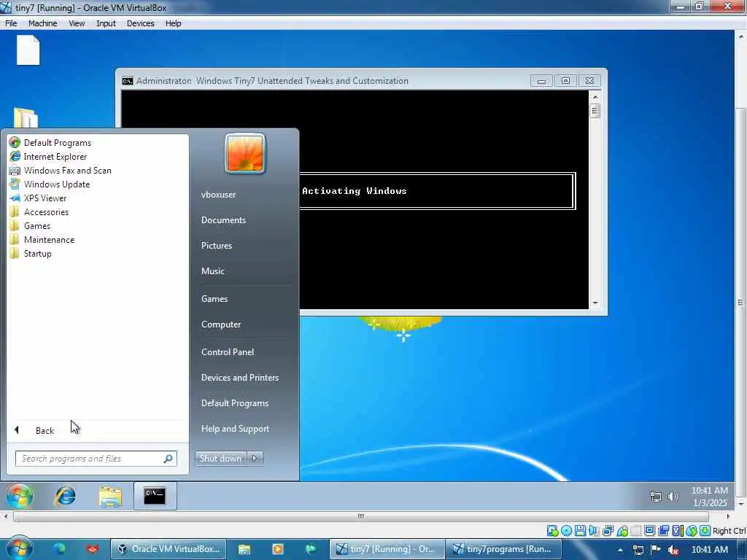Image resolution: width=747 pixels, height=560 pixels.
Task: Open the guest Start orb button
Action: [20, 496]
